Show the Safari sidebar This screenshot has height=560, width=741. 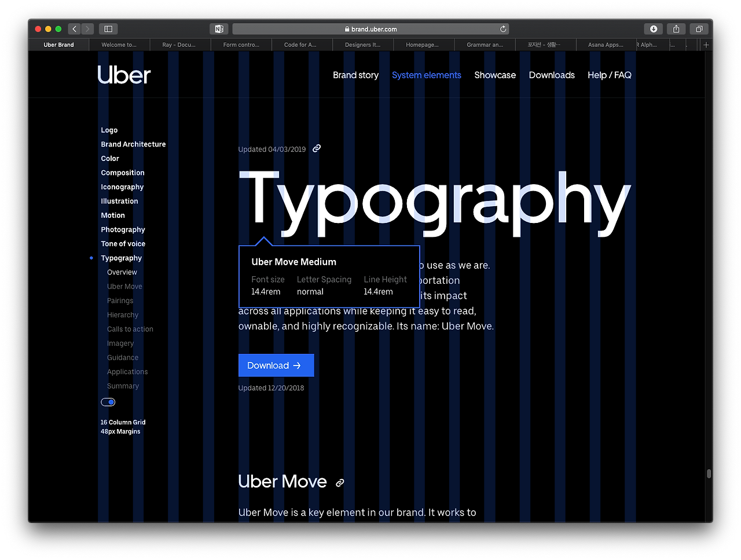108,29
